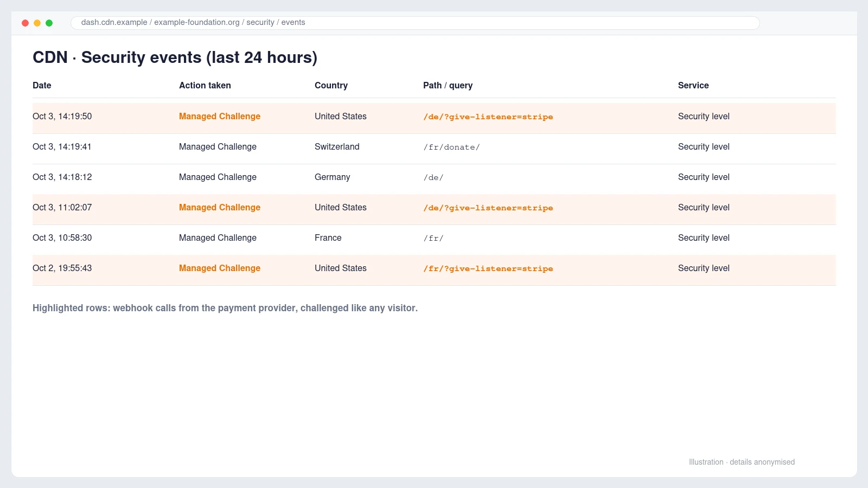The height and width of the screenshot is (488, 868).
Task: Click the /fr/?give-listener=stripe path
Action: [x=488, y=268]
